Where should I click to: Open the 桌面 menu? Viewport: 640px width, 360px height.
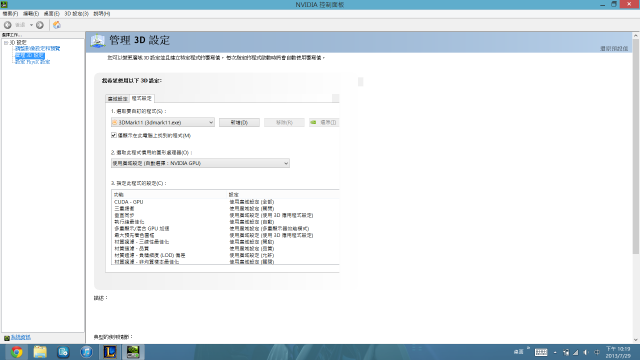coord(51,13)
